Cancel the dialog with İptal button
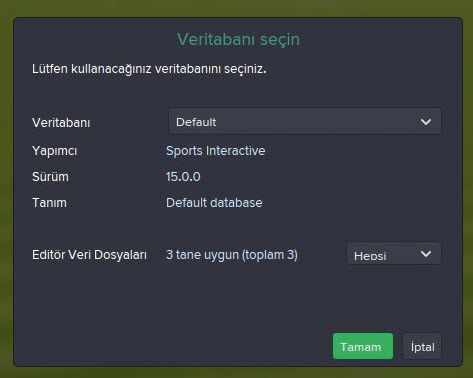This screenshot has height=378, width=473. coord(422,346)
